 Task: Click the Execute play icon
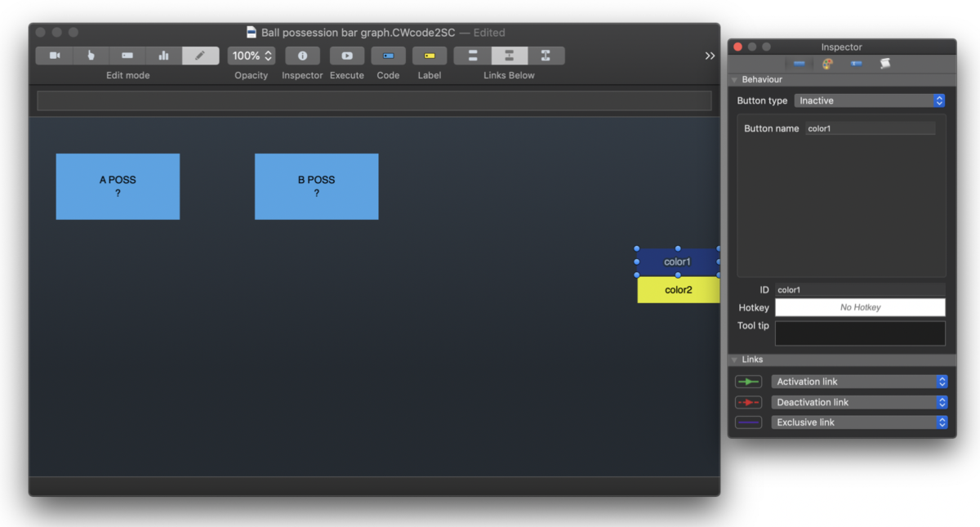[x=347, y=56]
